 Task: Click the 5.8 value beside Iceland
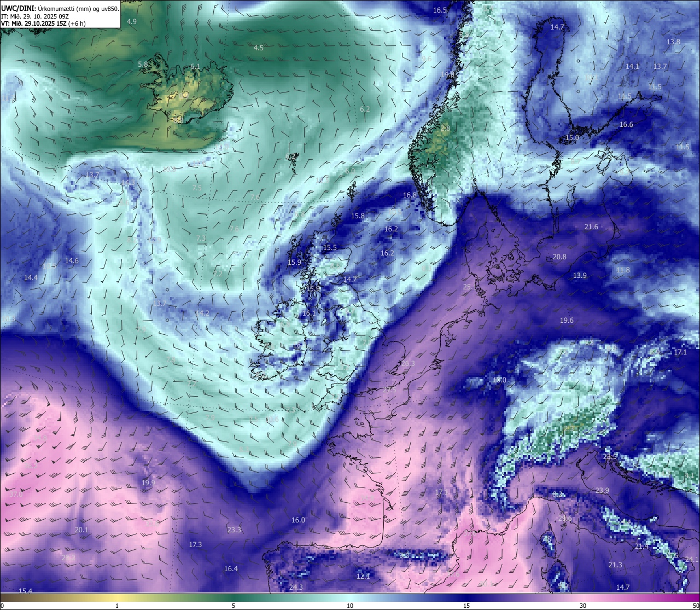143,65
